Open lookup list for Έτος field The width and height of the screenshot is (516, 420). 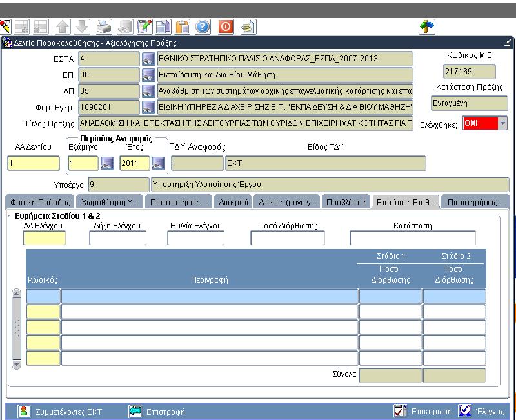pyautogui.click(x=158, y=163)
